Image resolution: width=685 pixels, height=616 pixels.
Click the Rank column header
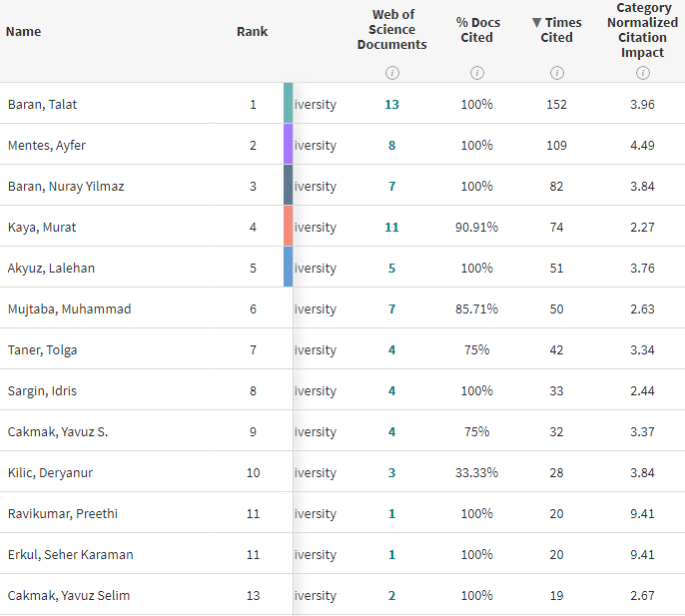pos(252,31)
